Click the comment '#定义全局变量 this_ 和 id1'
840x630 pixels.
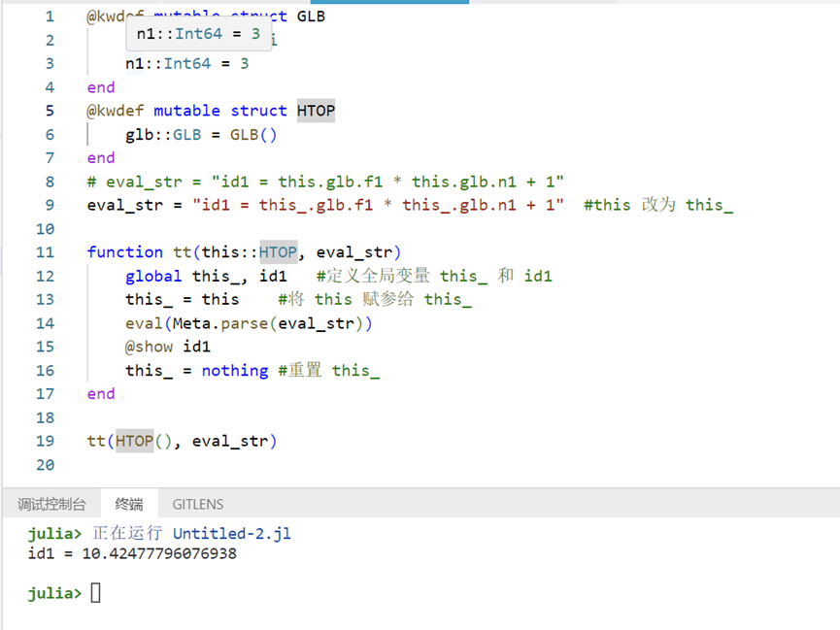[434, 276]
